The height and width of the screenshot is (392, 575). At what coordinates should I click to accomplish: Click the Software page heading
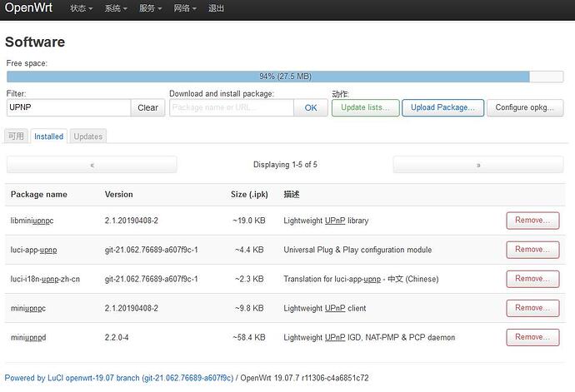[35, 42]
